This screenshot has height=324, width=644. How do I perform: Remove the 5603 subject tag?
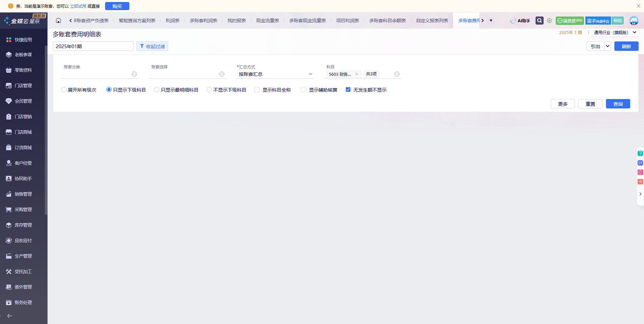pyautogui.click(x=357, y=74)
